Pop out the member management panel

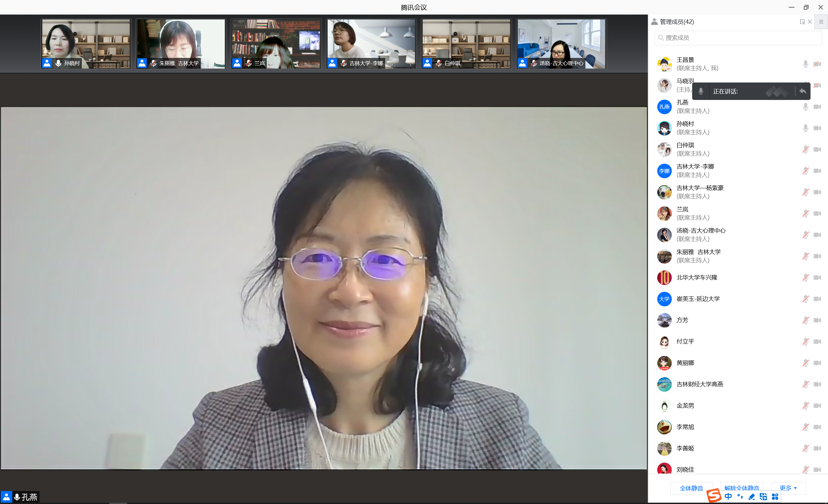pos(802,22)
